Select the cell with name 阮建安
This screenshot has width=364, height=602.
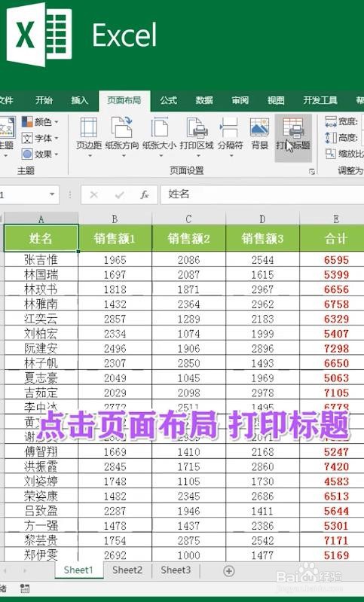coord(41,348)
